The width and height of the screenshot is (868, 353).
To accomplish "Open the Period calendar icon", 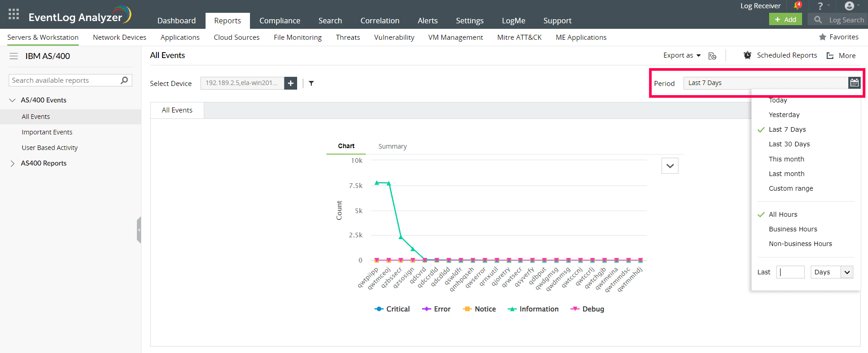I will coord(854,83).
